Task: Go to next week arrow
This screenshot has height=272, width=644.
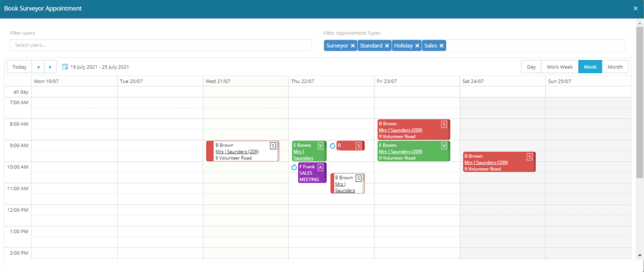Action: [50, 67]
